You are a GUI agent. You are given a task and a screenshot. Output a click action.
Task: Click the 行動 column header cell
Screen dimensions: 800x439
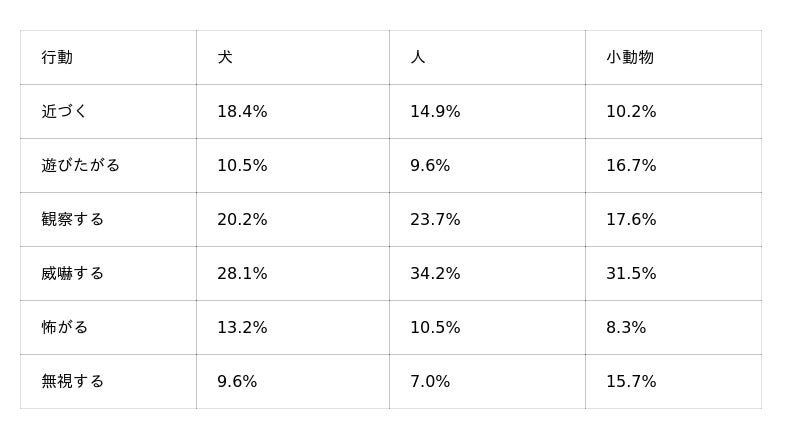point(57,58)
